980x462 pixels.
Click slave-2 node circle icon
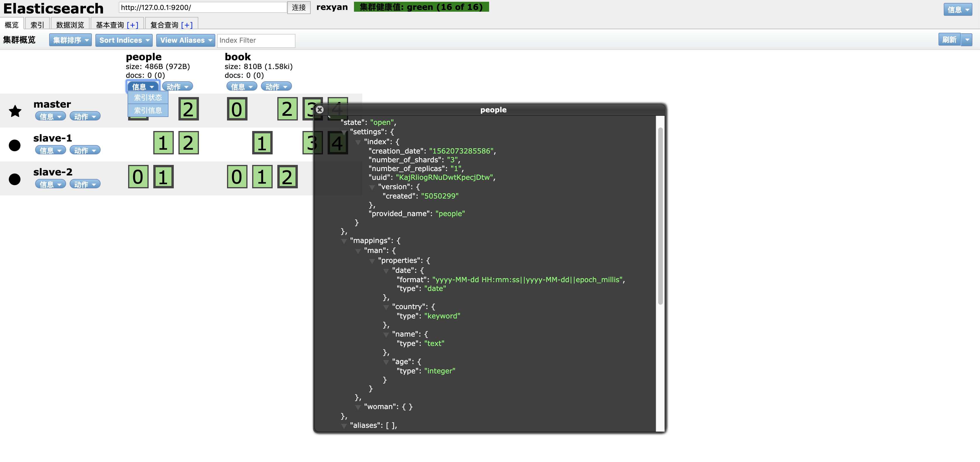[x=14, y=179]
